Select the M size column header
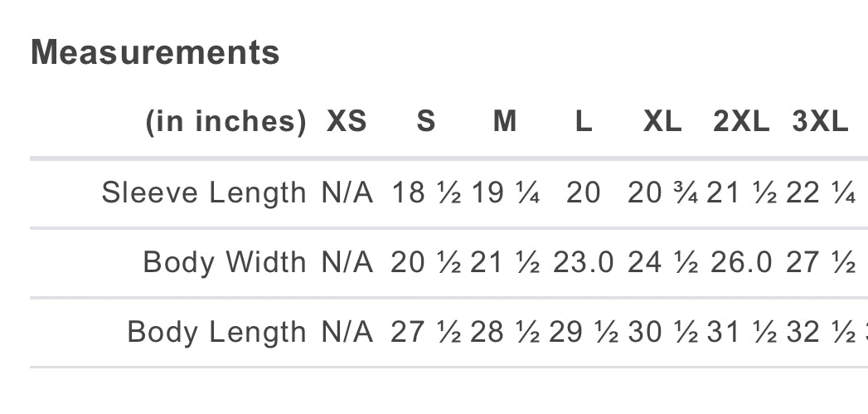The image size is (868, 414). pos(505,122)
